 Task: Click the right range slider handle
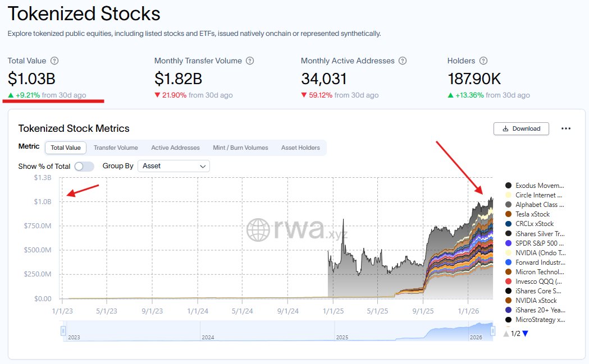click(492, 330)
